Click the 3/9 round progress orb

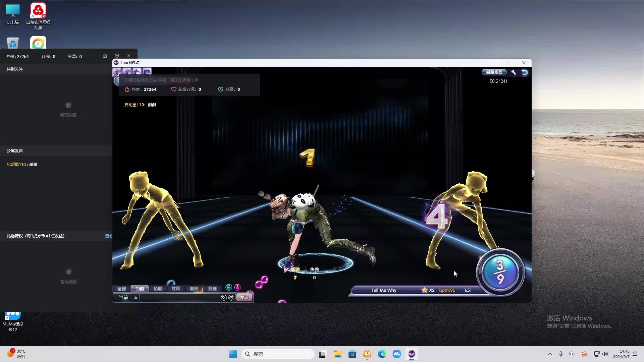click(x=500, y=272)
